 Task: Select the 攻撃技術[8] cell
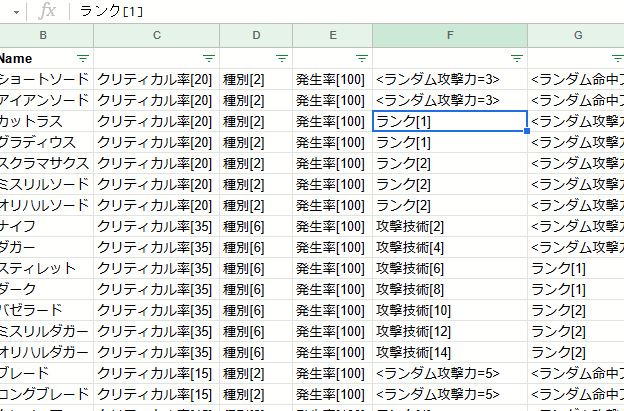pos(450,289)
